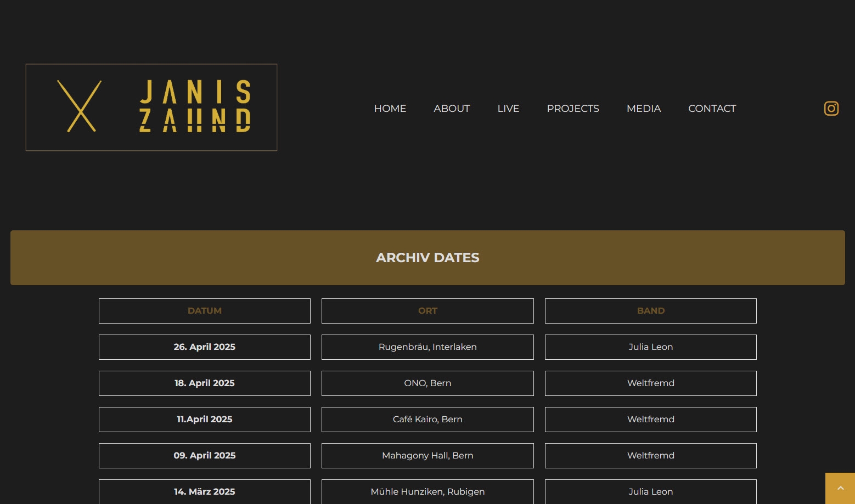The width and height of the screenshot is (855, 504).
Task: Open the CONTACT page link
Action: pos(712,109)
